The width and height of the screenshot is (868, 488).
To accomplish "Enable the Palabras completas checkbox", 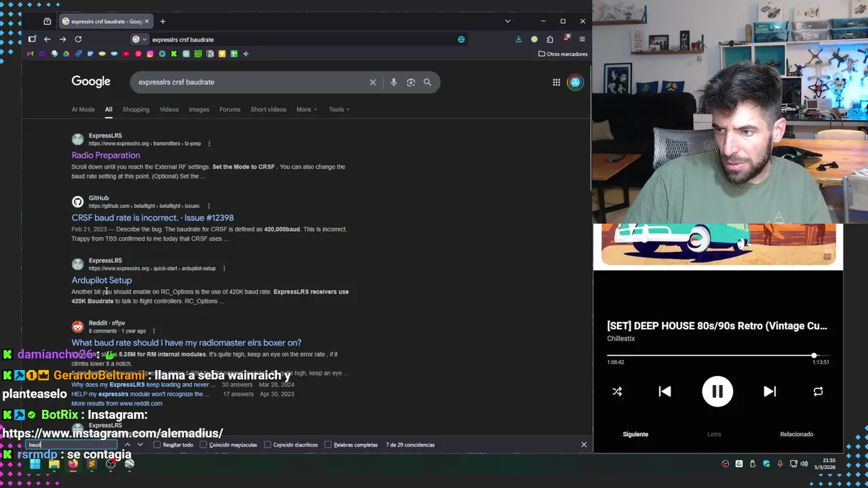I will (x=328, y=445).
